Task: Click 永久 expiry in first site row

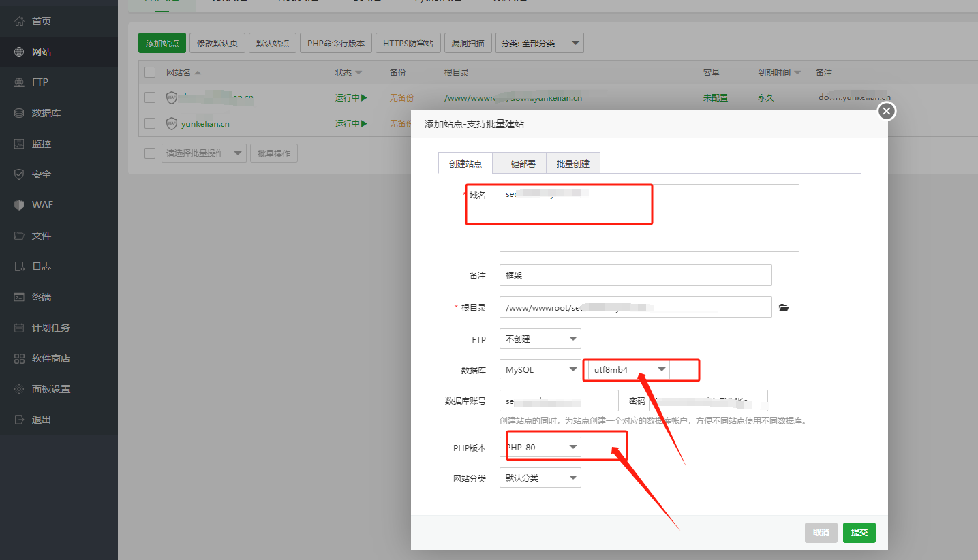Action: point(766,97)
